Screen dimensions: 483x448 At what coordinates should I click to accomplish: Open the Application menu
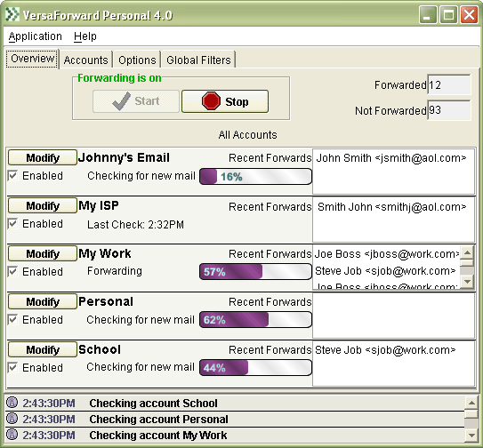pyautogui.click(x=35, y=36)
